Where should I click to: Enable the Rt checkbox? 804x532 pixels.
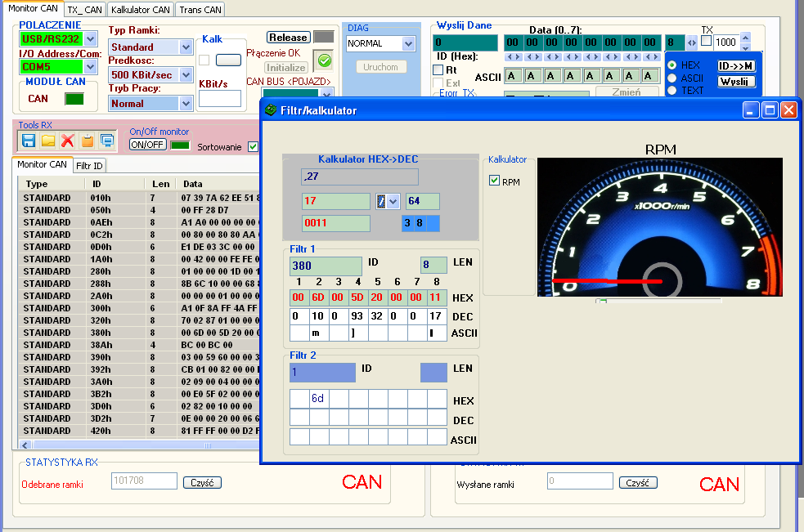(438, 69)
